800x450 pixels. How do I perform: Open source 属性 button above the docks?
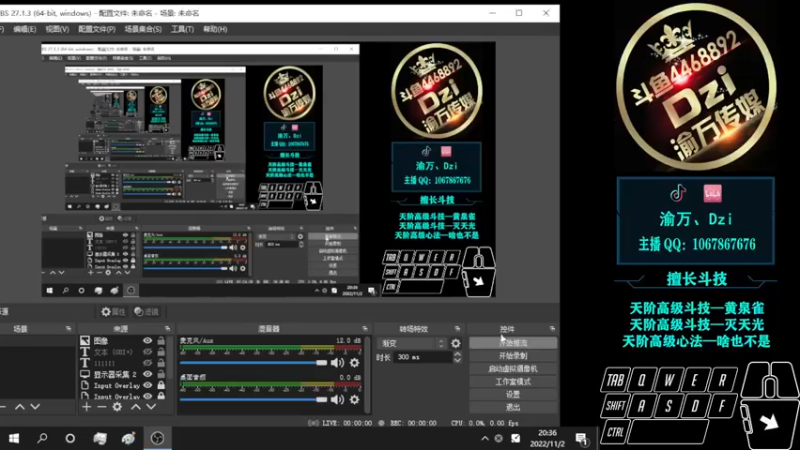click(113, 311)
